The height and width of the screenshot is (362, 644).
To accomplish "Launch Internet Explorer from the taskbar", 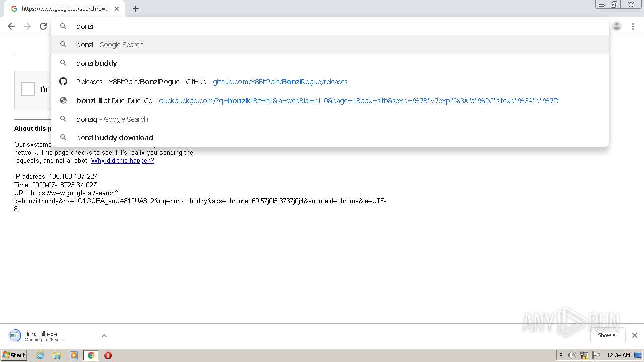I will point(40,355).
